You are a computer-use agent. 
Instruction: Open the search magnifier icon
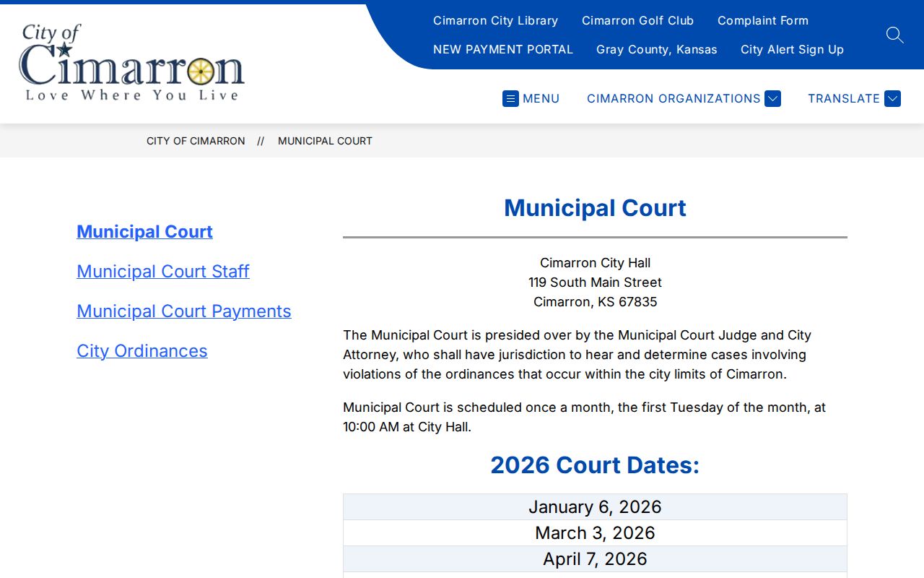[x=894, y=35]
